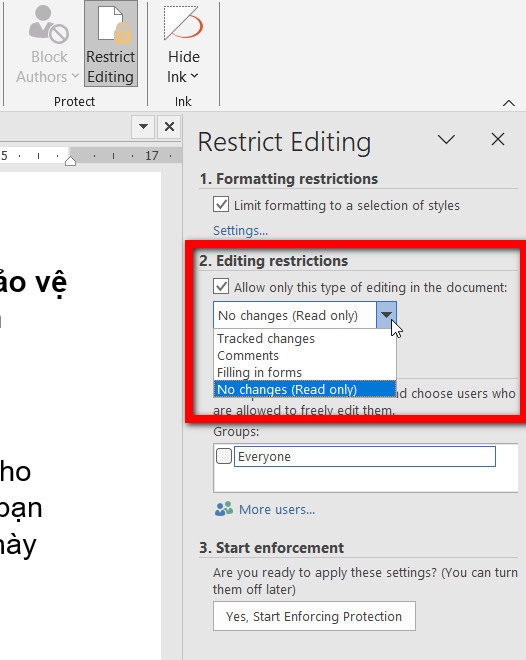526x660 pixels.
Task: Toggle Allow only this type of editing checkbox
Action: click(221, 287)
